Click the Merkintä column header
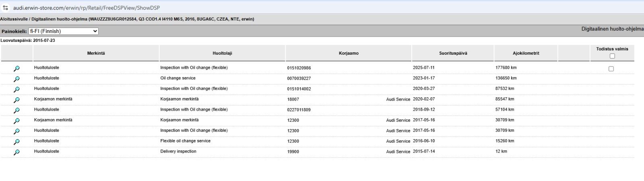644x181 pixels. (96, 53)
